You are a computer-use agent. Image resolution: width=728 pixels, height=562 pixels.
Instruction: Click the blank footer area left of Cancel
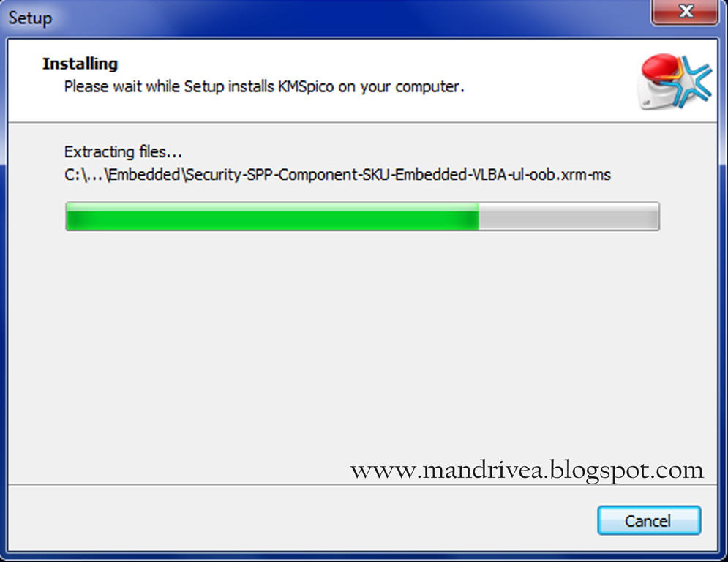[x=301, y=520]
